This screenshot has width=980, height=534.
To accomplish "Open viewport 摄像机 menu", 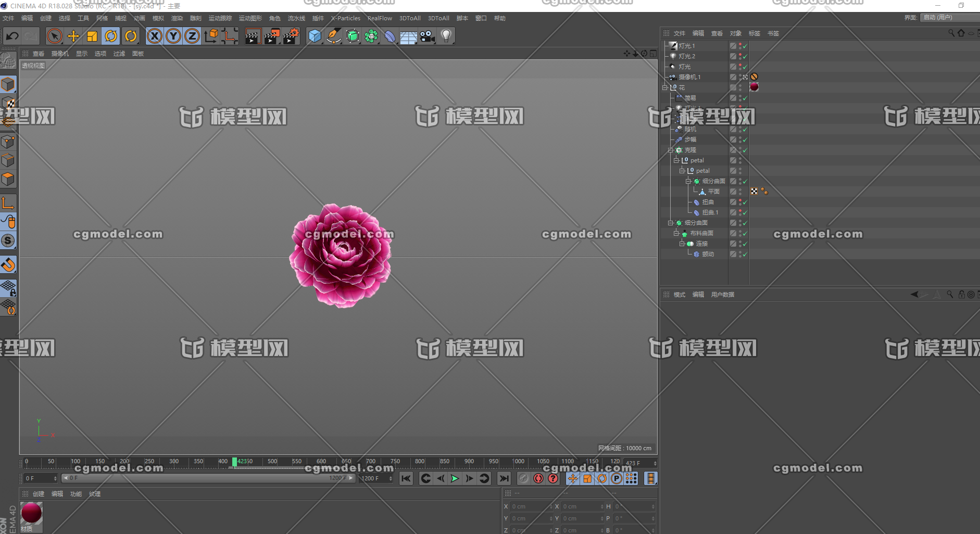I will pyautogui.click(x=60, y=54).
